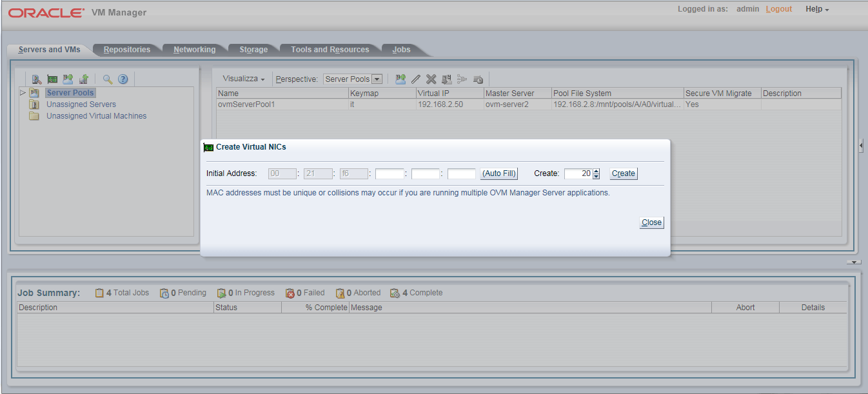Increase the Create count stepper

597,171
